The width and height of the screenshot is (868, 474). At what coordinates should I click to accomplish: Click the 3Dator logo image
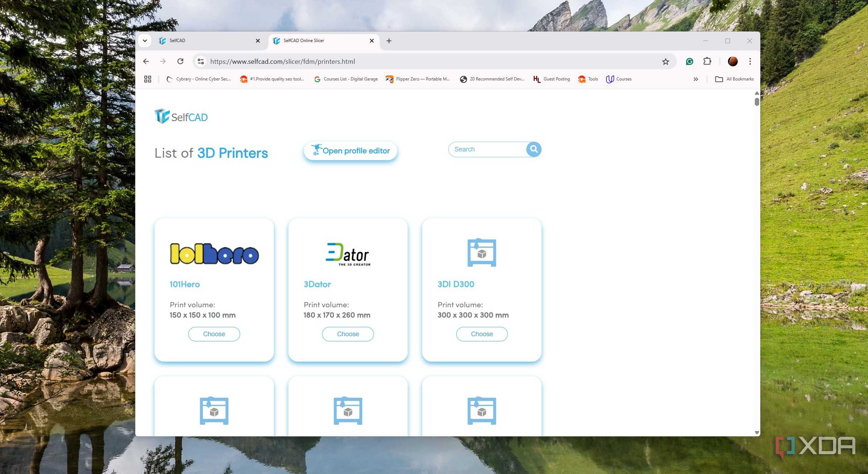[348, 254]
